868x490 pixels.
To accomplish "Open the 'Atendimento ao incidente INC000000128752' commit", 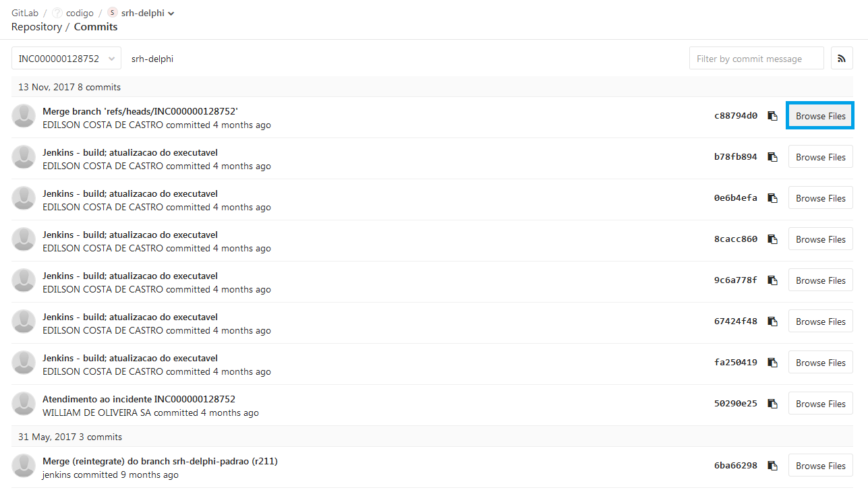I will [139, 399].
